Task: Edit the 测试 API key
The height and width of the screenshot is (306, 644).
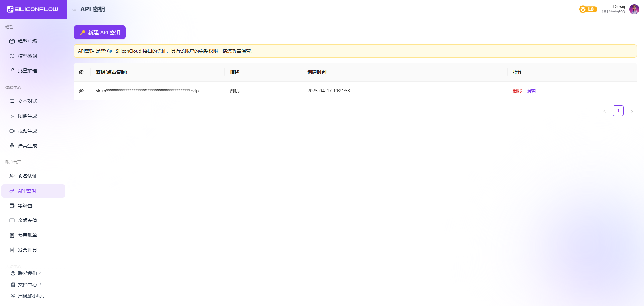Action: [x=531, y=91]
